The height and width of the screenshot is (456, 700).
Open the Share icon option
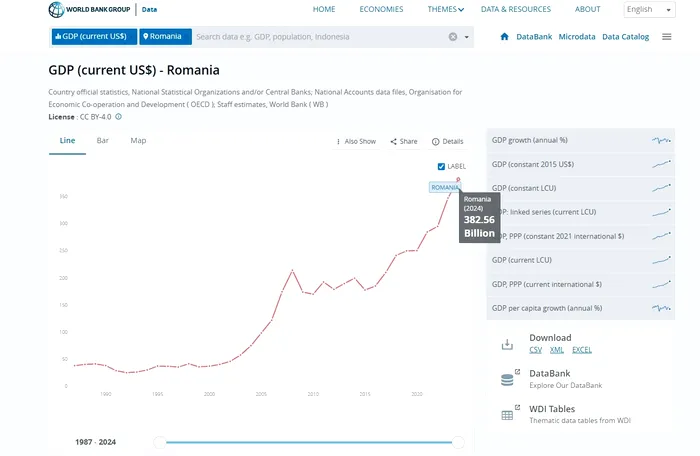point(394,142)
